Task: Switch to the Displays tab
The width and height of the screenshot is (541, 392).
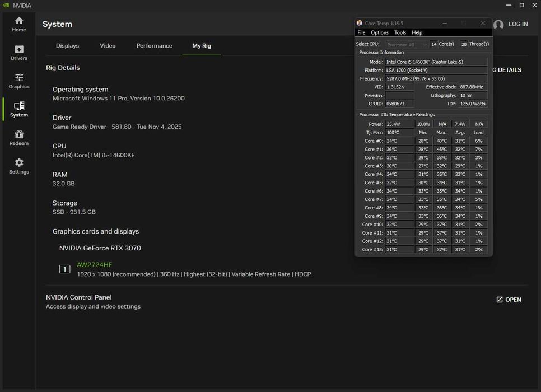Action: (x=67, y=46)
